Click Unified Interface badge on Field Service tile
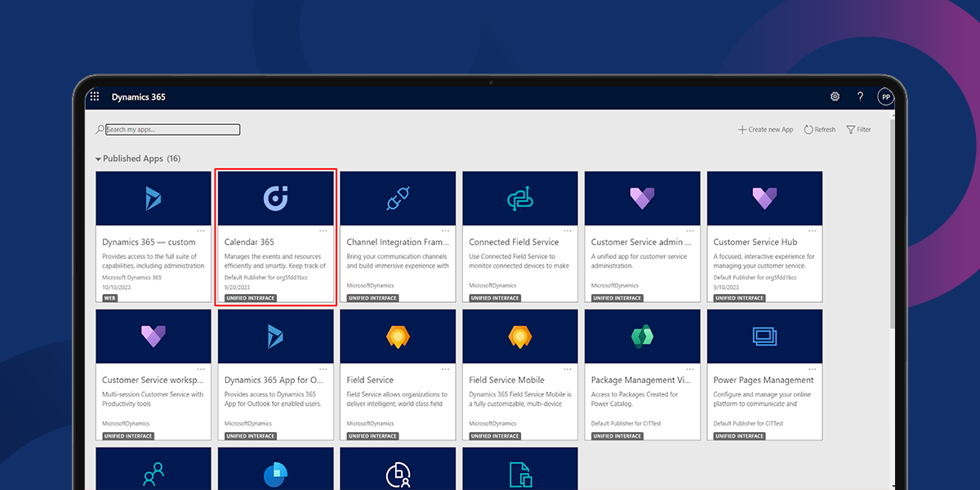Screen dimensions: 980x490 [x=372, y=436]
